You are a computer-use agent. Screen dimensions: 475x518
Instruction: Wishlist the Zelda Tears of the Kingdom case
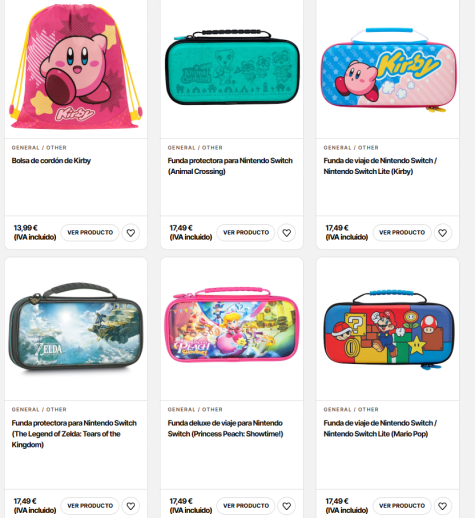131,506
